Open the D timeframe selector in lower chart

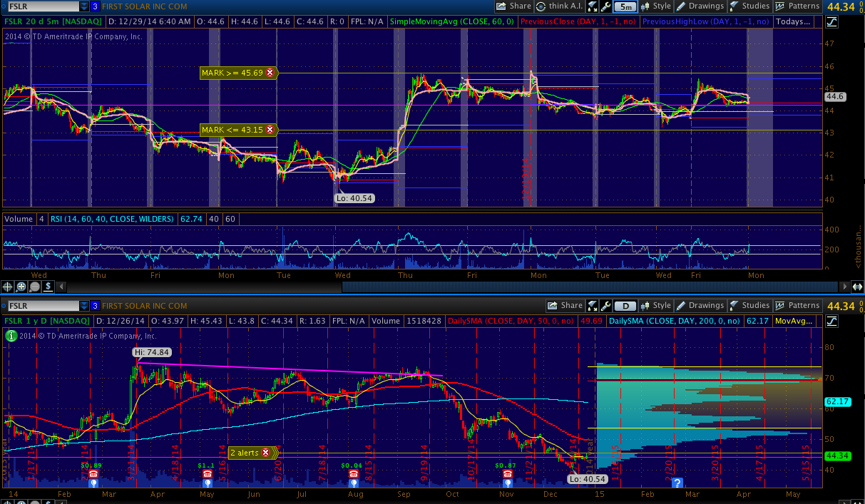click(x=625, y=306)
